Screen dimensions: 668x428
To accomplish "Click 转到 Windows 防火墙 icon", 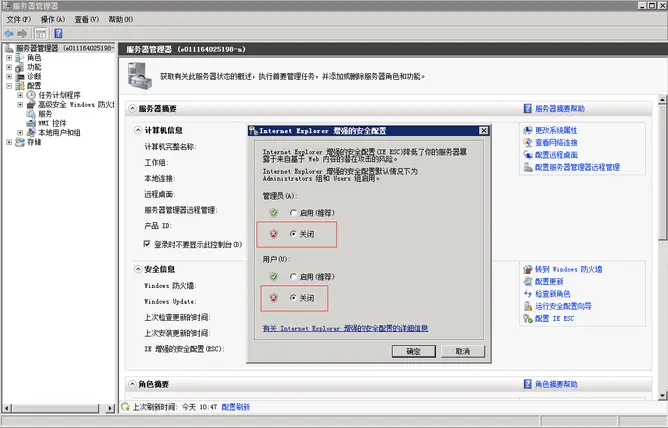I will pyautogui.click(x=528, y=269).
